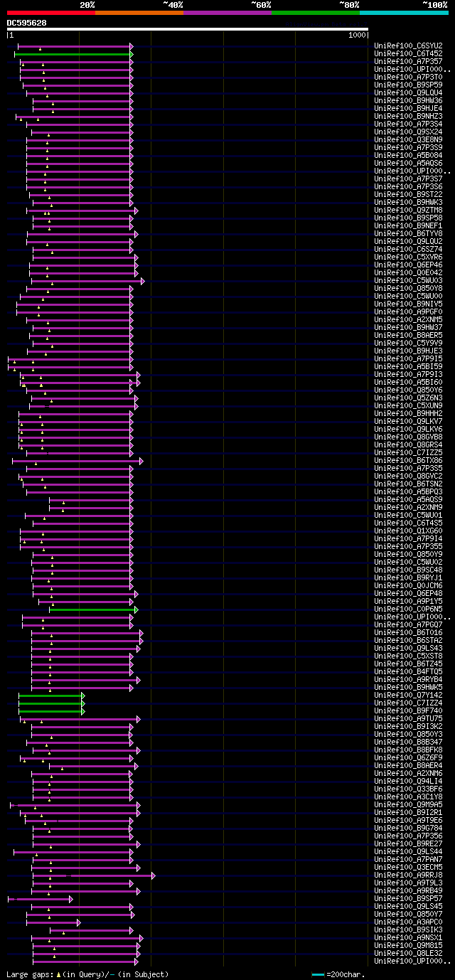Screen dimensions: 455x980
Task: Select hit label UniRef100_B9ST22
Action: coord(408,194)
